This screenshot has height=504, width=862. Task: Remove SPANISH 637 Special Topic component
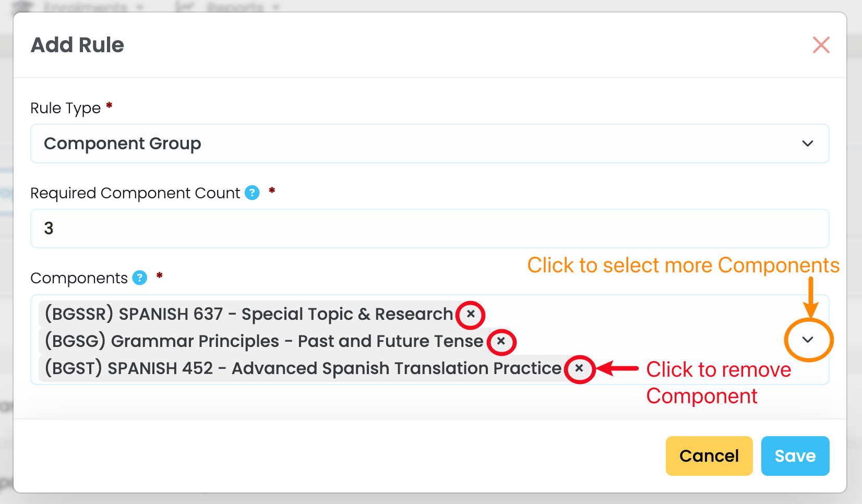coord(471,314)
